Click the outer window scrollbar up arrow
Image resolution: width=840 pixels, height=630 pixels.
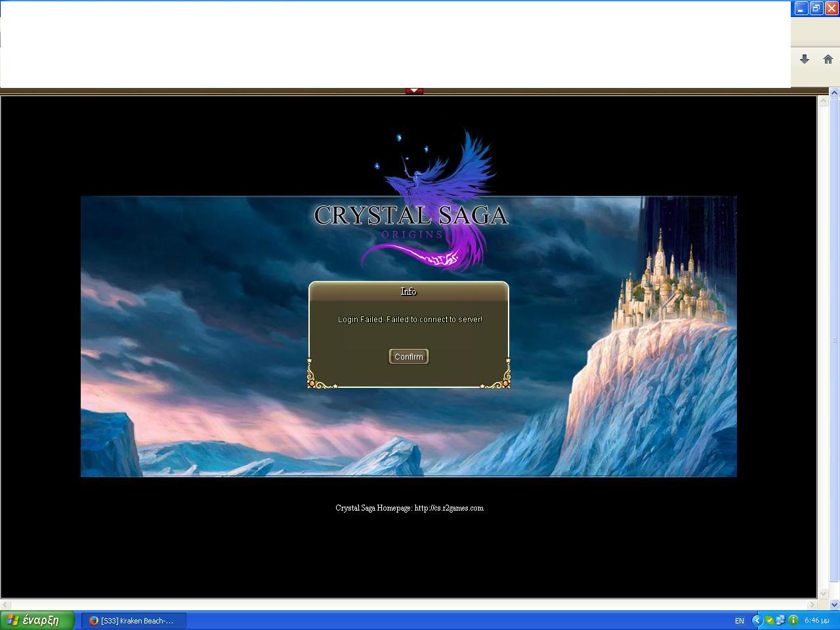835,93
